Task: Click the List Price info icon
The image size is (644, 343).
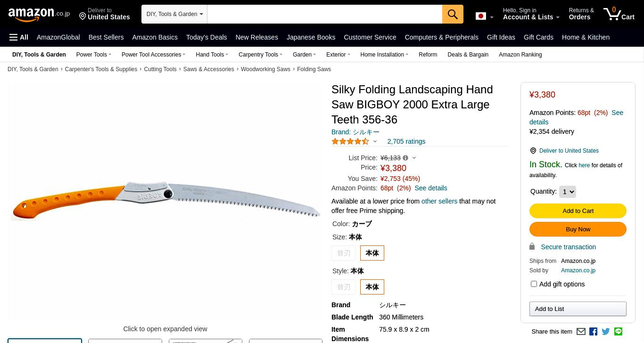Action: click(405, 158)
